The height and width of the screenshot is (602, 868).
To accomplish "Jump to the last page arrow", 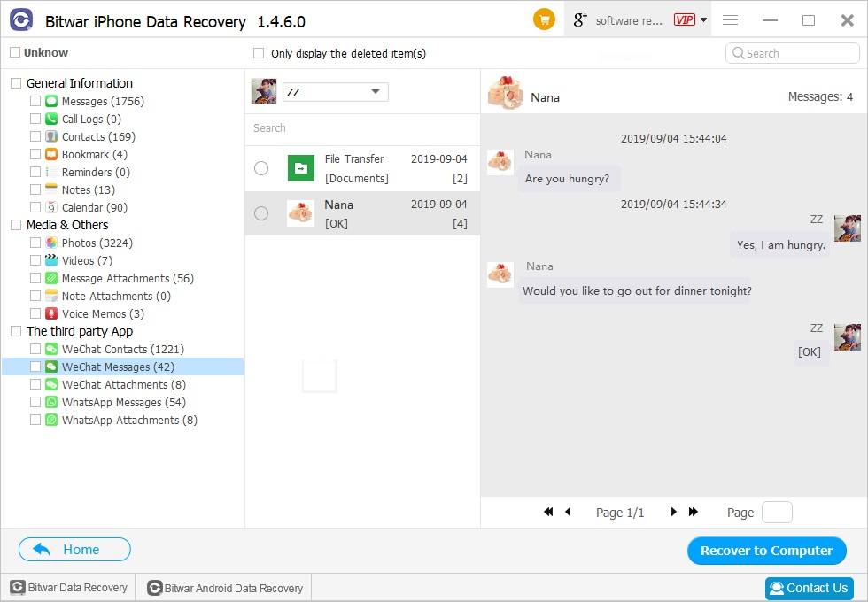I will tap(694, 512).
